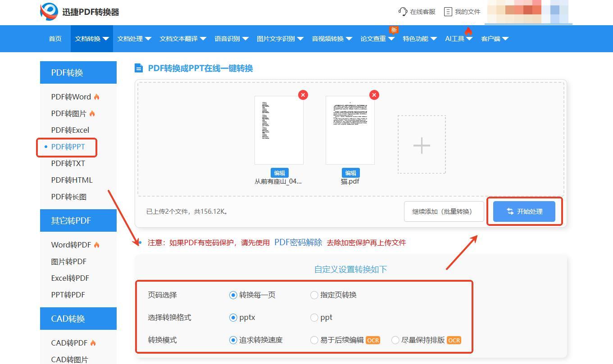Expand the 文档处理 dropdown menu

(134, 39)
